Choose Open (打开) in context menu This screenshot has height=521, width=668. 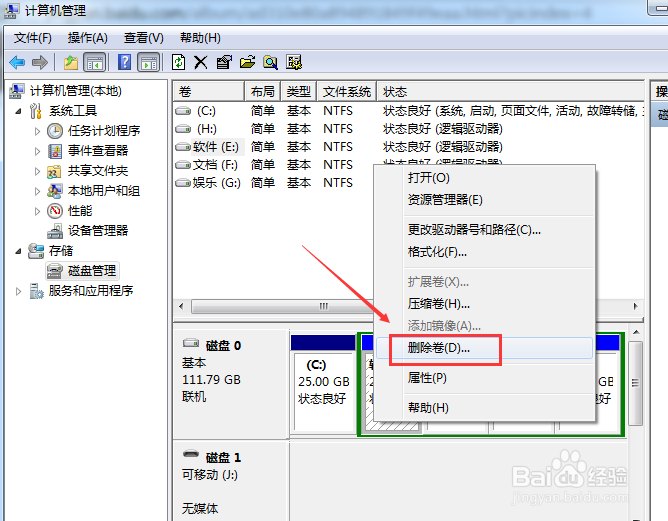(x=484, y=178)
